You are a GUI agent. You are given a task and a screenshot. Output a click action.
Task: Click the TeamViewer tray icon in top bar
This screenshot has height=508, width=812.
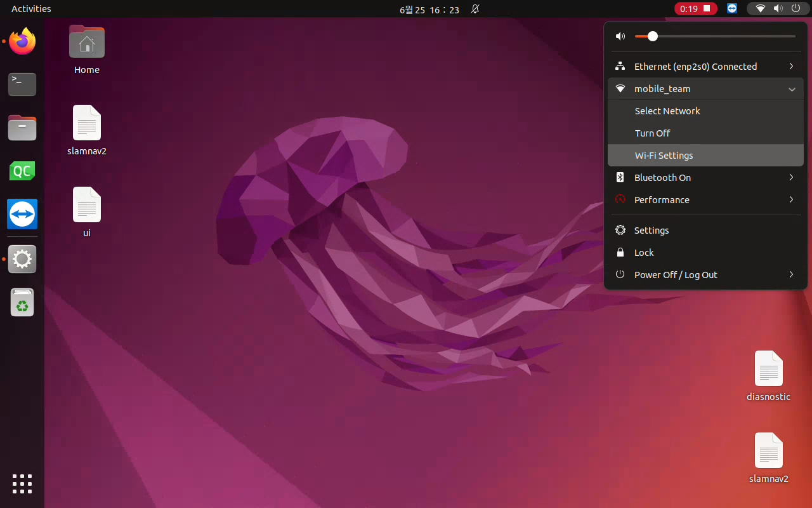732,9
